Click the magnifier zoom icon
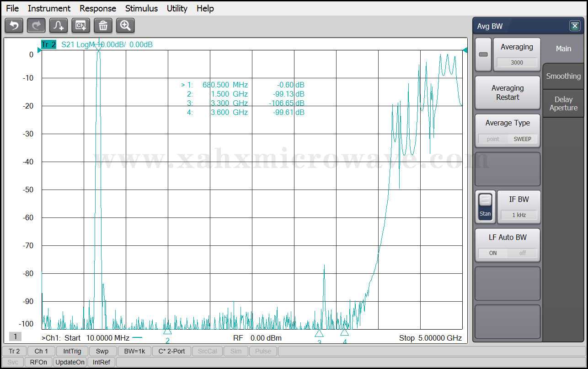The width and height of the screenshot is (588, 369). click(125, 26)
